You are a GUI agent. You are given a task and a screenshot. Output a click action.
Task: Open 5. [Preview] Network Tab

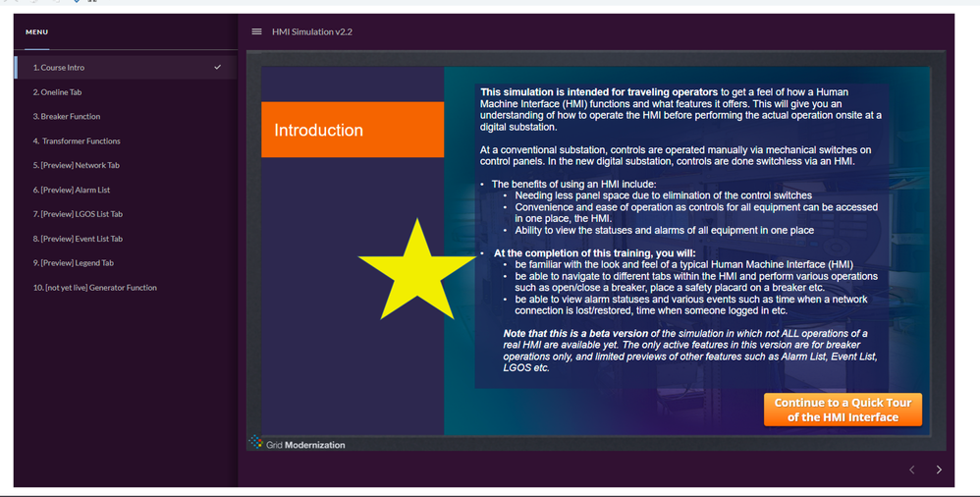[126, 165]
